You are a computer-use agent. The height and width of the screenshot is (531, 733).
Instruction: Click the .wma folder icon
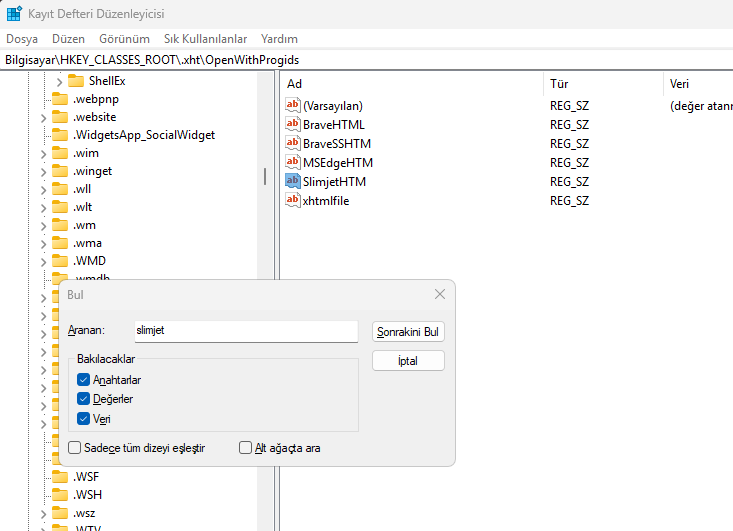pyautogui.click(x=60, y=243)
